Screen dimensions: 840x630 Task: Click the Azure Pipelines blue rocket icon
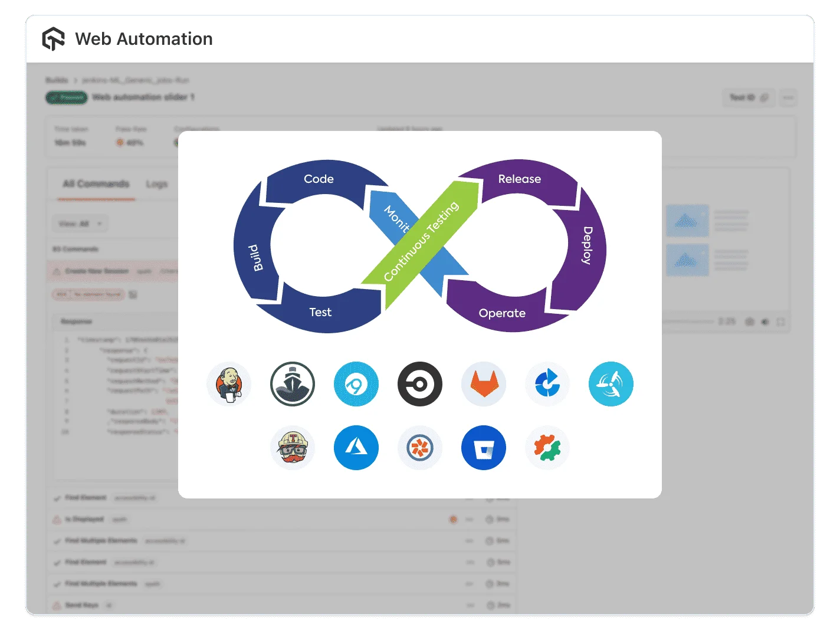pos(547,384)
